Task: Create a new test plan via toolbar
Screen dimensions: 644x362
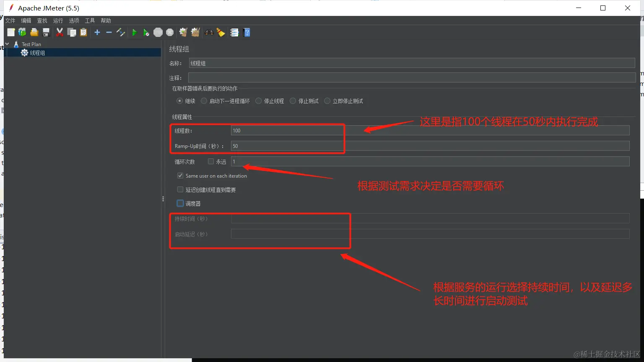Action: click(11, 32)
